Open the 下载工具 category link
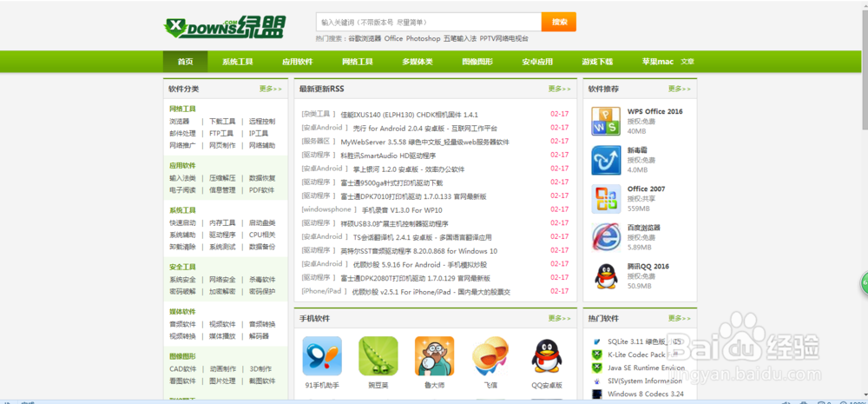 [222, 122]
